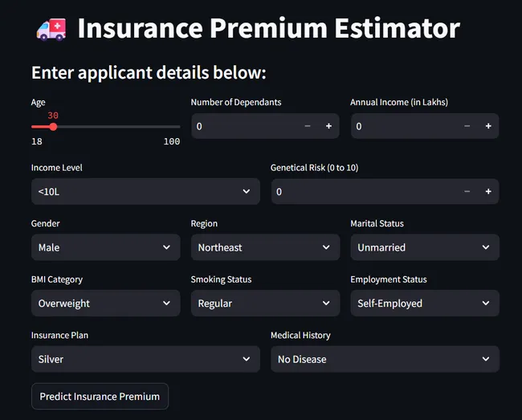Click the 'Enter applicant details below:' heading
The width and height of the screenshot is (522, 420).
pyautogui.click(x=149, y=72)
